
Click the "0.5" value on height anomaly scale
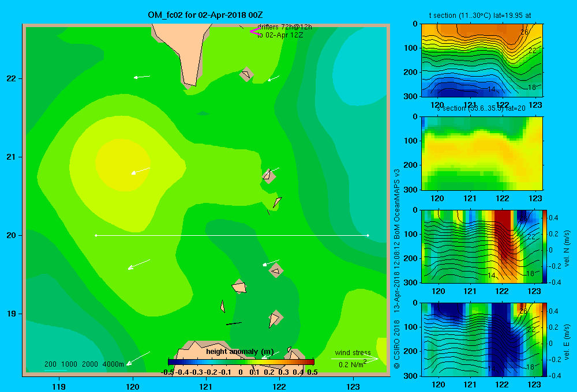click(312, 372)
